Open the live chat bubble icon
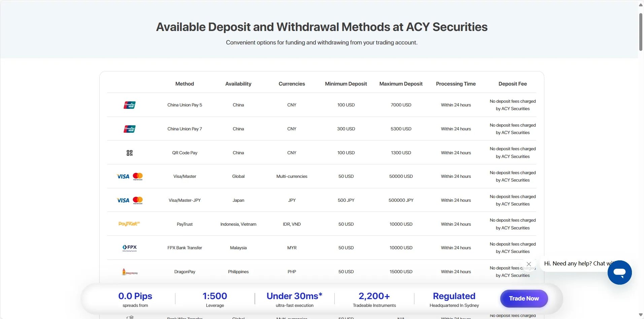This screenshot has width=644, height=319. point(619,273)
